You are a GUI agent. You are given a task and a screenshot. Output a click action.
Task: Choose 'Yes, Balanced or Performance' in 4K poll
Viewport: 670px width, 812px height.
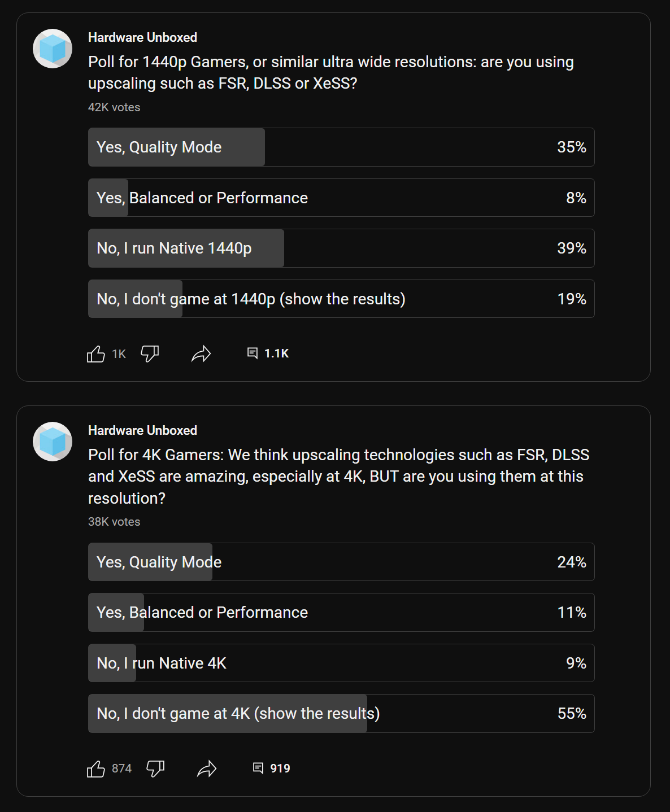341,612
